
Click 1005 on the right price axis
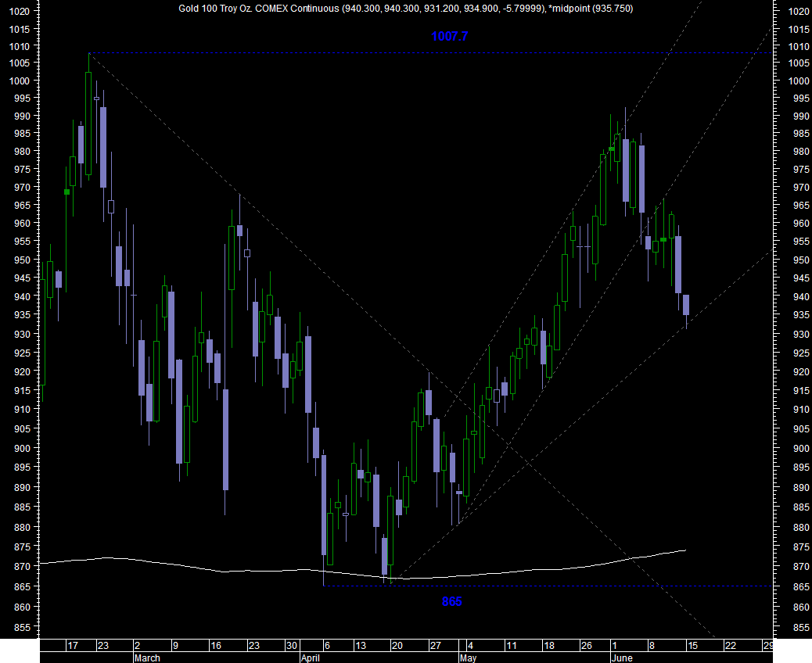point(799,63)
